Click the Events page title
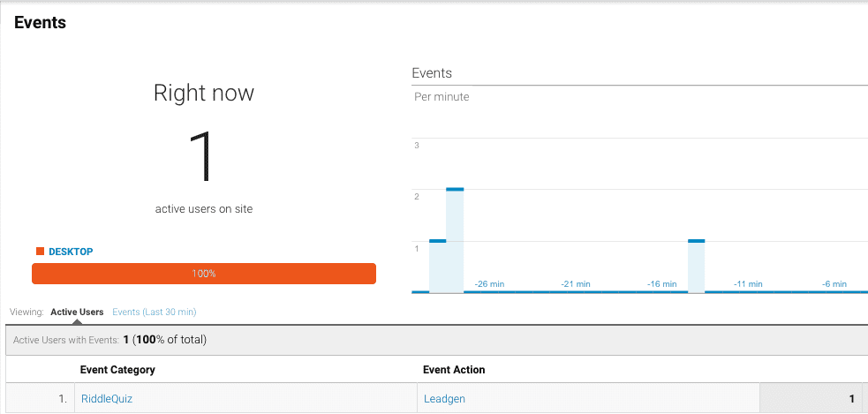 coord(40,23)
